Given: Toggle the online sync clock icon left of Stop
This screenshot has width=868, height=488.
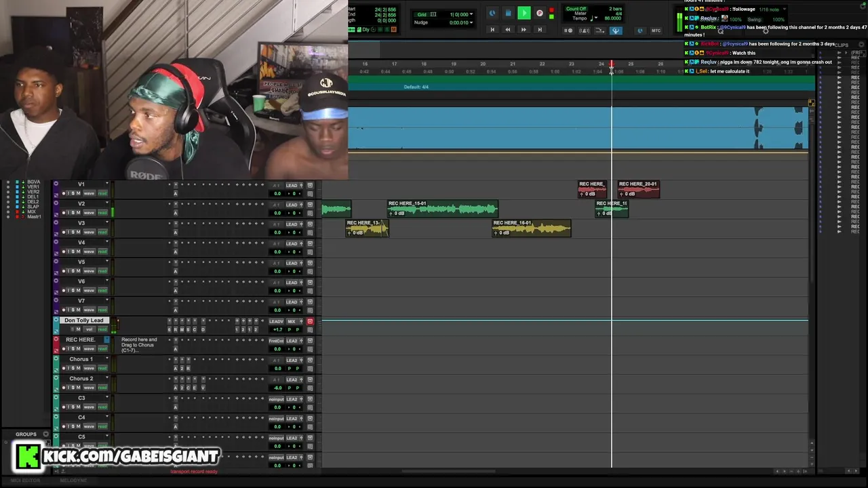Looking at the screenshot, I should 492,13.
